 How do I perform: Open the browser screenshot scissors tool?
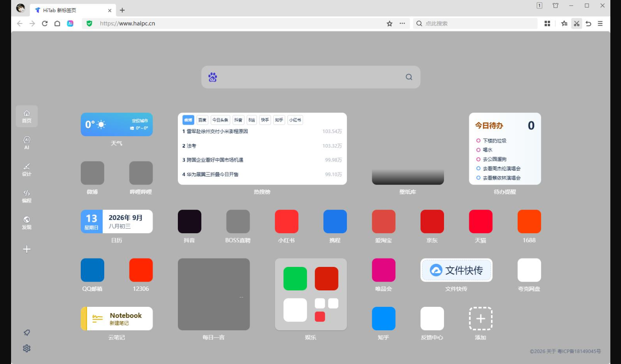pos(577,23)
